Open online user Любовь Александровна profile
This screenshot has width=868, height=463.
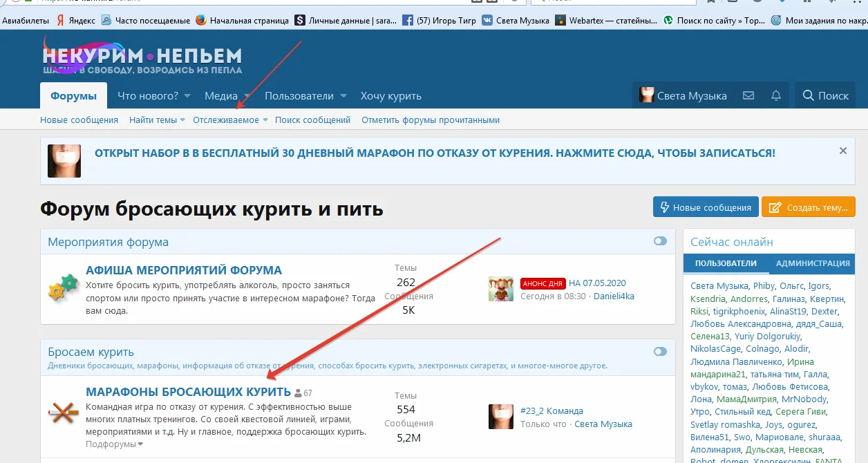tap(741, 323)
